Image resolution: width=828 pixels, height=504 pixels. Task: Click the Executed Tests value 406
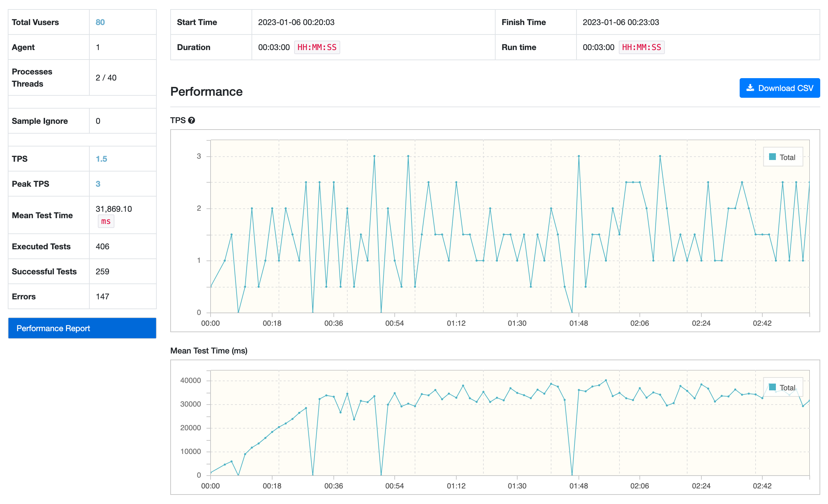102,247
